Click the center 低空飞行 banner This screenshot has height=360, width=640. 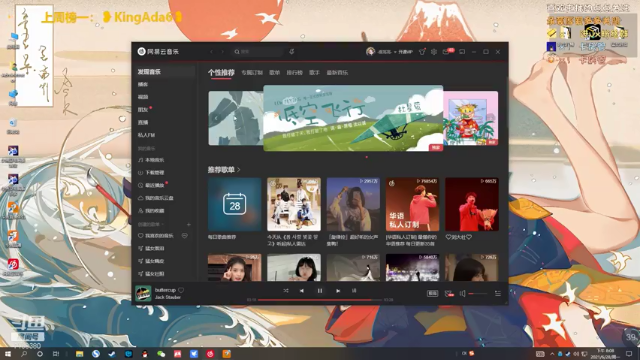coord(353,118)
